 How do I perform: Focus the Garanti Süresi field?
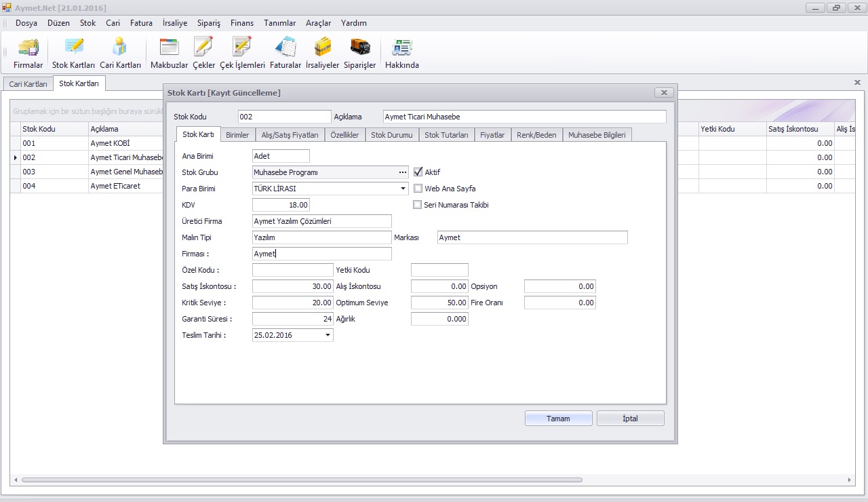click(x=293, y=319)
